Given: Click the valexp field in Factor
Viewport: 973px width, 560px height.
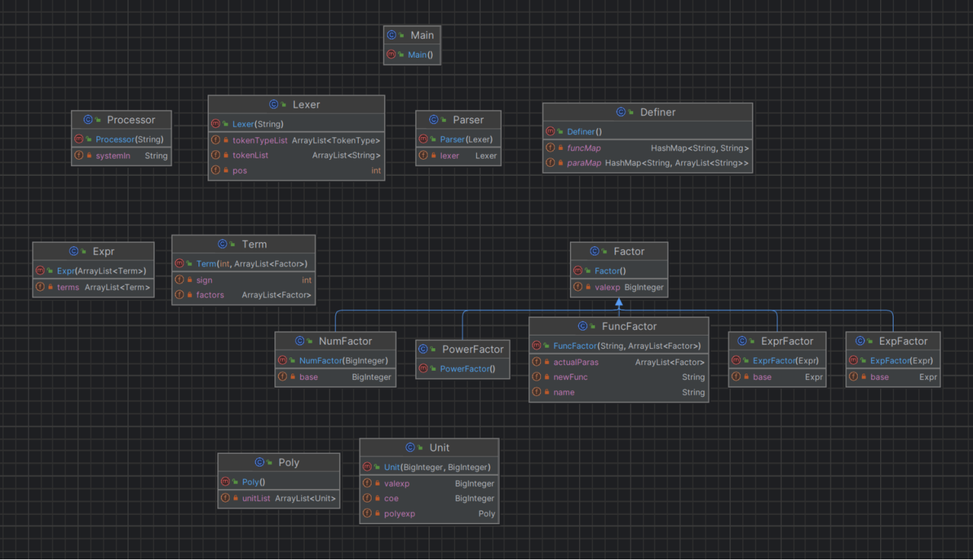Looking at the screenshot, I should 619,288.
